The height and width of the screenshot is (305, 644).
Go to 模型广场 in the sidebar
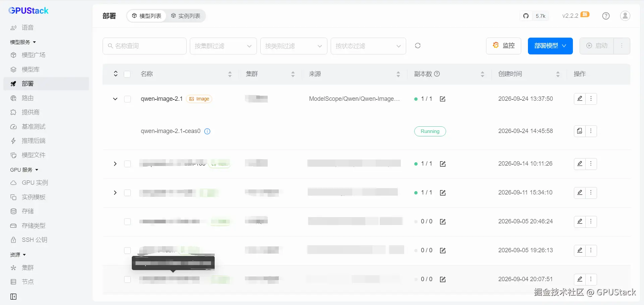34,55
